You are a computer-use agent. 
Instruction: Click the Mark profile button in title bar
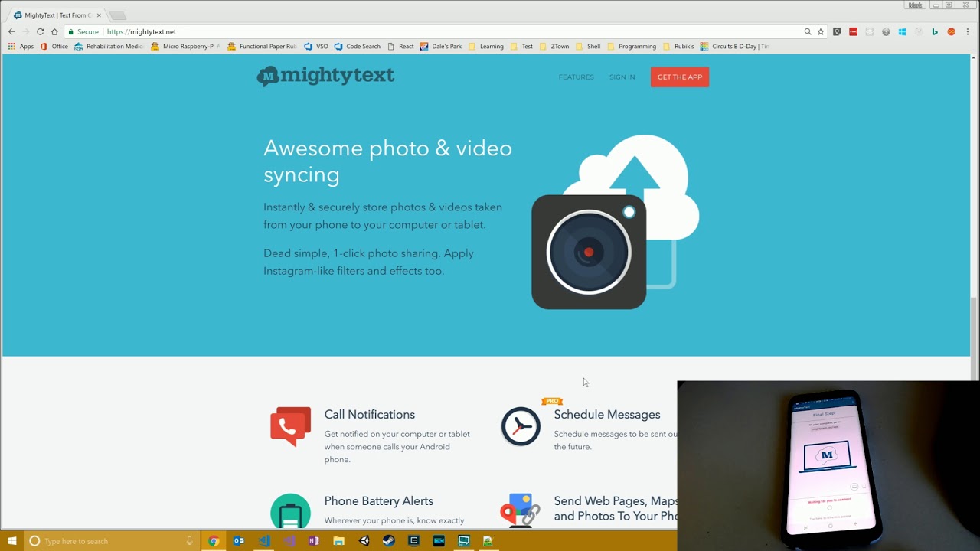(915, 5)
